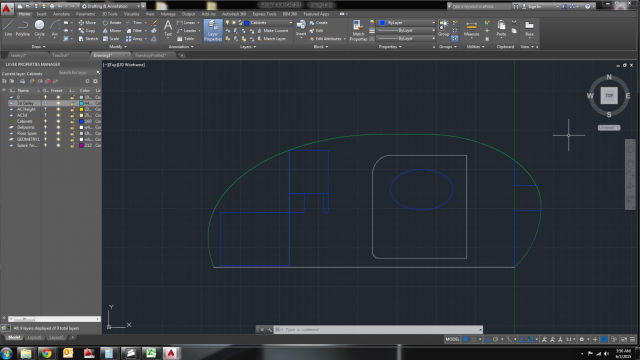Expand the Properties panel
640x360 pixels.
point(390,47)
